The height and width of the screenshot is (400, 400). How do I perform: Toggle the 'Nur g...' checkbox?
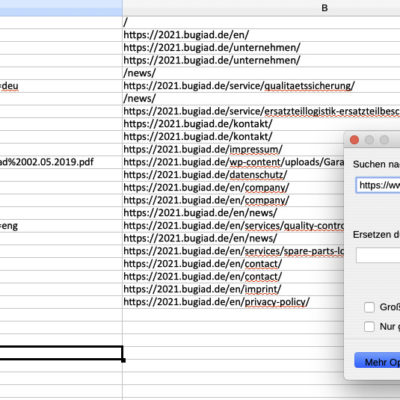(x=369, y=326)
